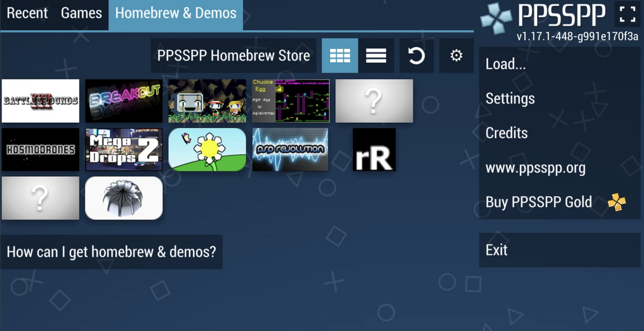The height and width of the screenshot is (331, 644).
Task: Open the rR homebrew icon
Action: (x=374, y=150)
